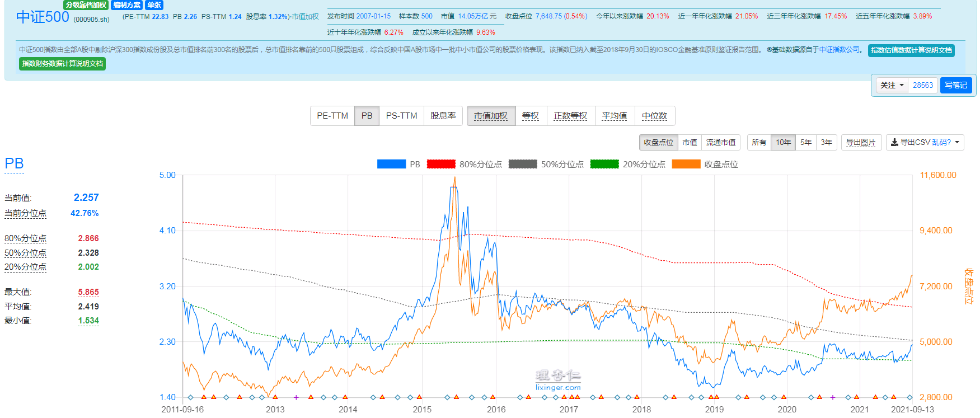The width and height of the screenshot is (980, 418).
Task: Show 收盘点位 on secondary axis
Action: click(x=659, y=143)
